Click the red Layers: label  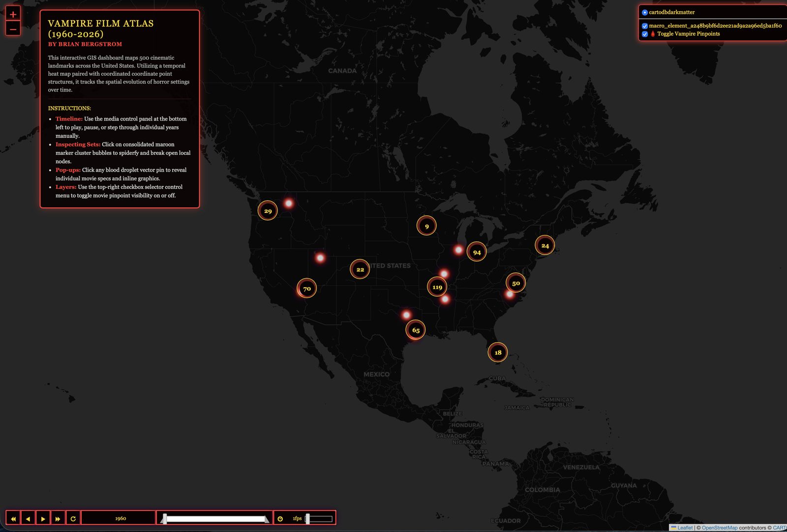(66, 187)
